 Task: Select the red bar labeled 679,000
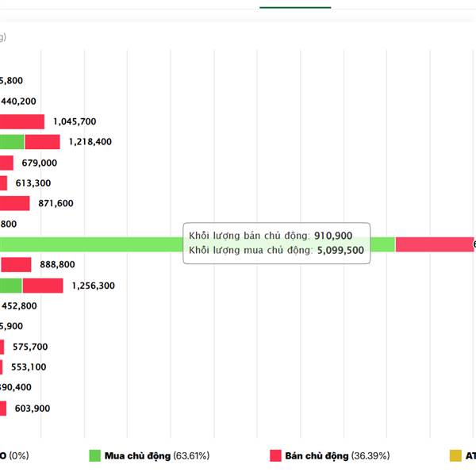coord(6,163)
